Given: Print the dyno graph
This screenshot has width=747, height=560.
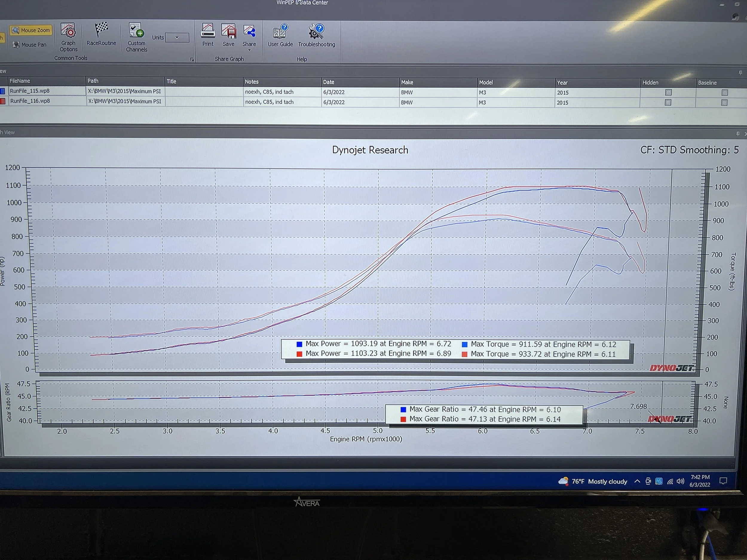Looking at the screenshot, I should (x=208, y=35).
